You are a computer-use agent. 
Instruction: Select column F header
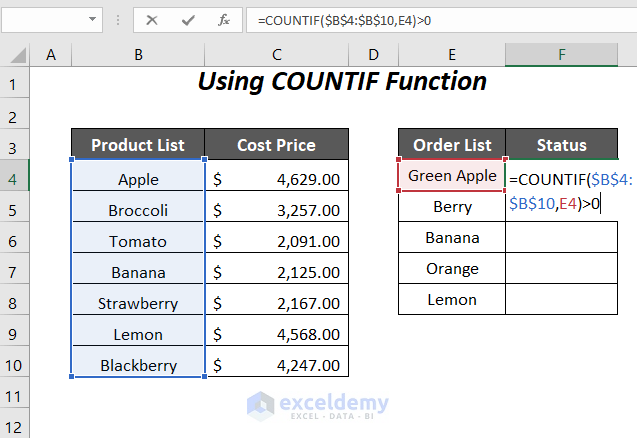click(561, 54)
